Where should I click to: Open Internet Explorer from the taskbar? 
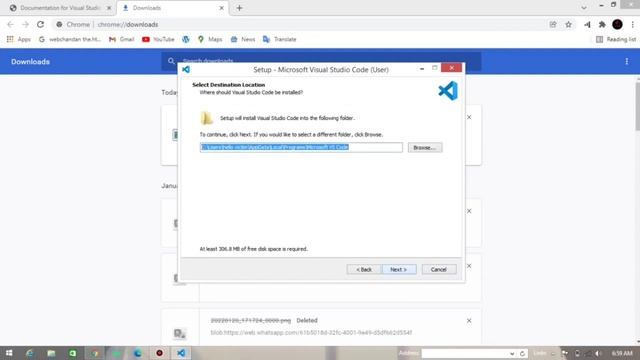click(x=29, y=353)
